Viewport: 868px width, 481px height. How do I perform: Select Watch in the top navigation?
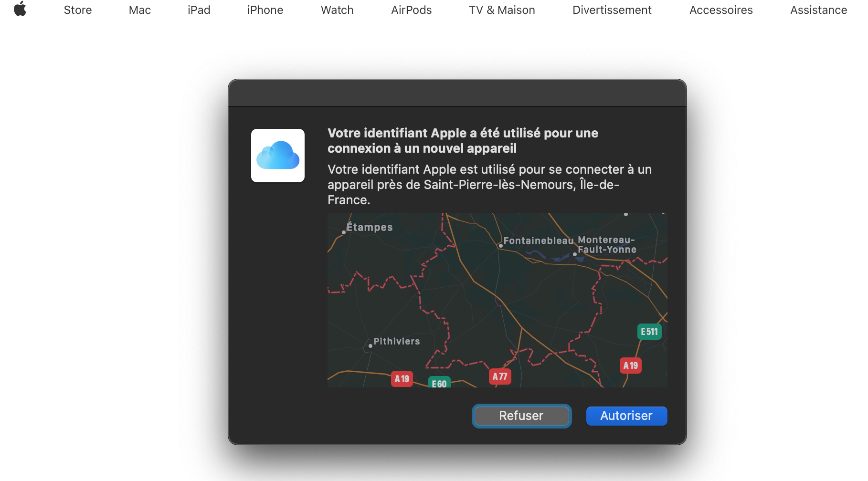point(337,10)
